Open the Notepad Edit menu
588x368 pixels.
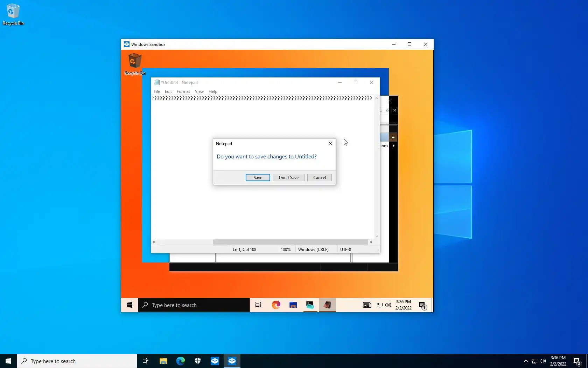click(x=168, y=91)
